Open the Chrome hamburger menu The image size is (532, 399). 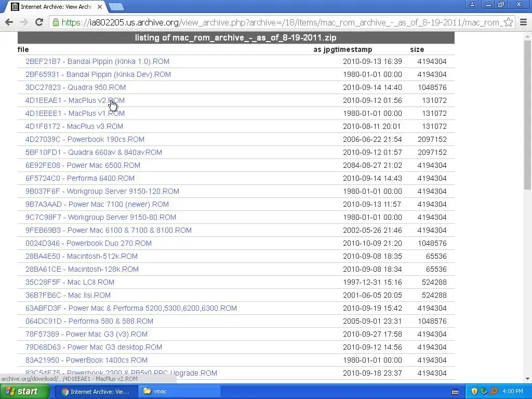[x=524, y=22]
